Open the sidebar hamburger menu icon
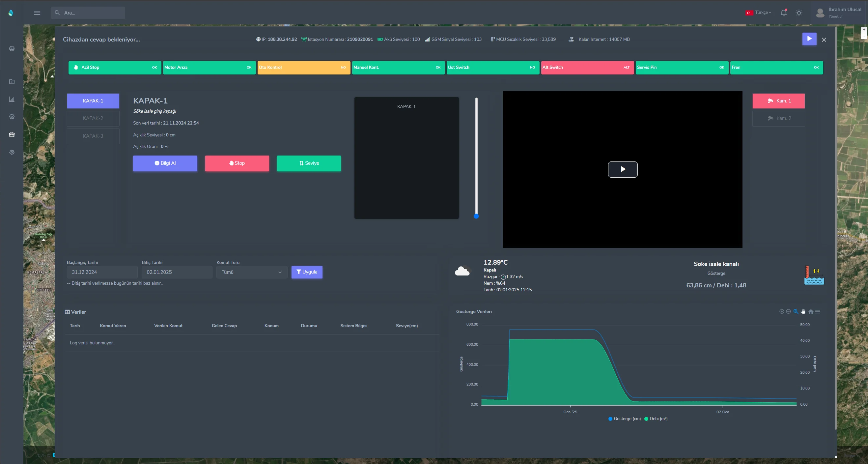Image resolution: width=868 pixels, height=464 pixels. point(37,13)
